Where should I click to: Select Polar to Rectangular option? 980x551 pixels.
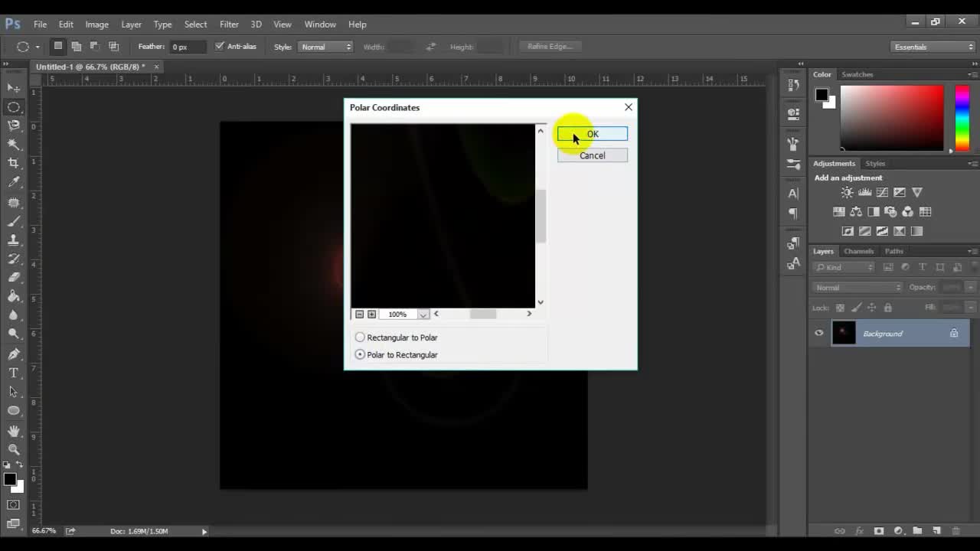360,355
